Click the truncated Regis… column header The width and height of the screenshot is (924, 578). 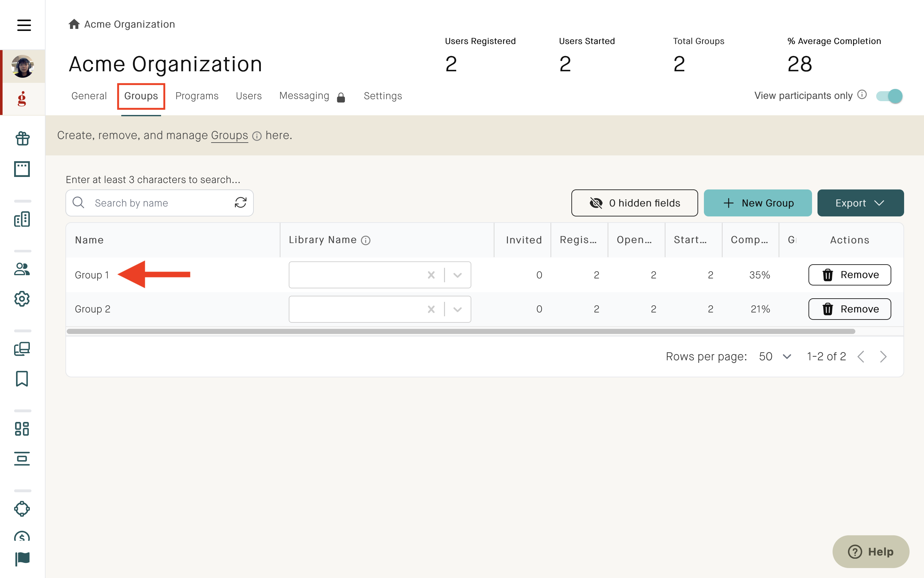coord(578,240)
